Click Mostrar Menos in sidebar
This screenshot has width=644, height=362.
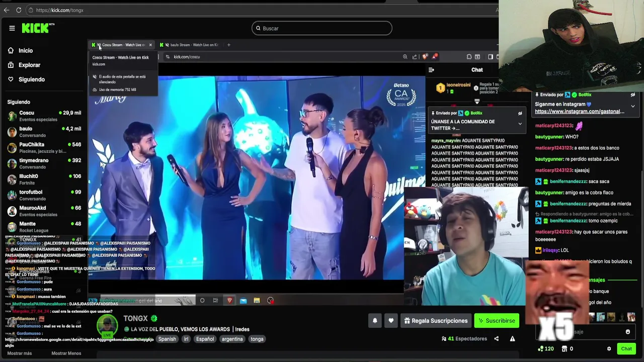(x=66, y=353)
